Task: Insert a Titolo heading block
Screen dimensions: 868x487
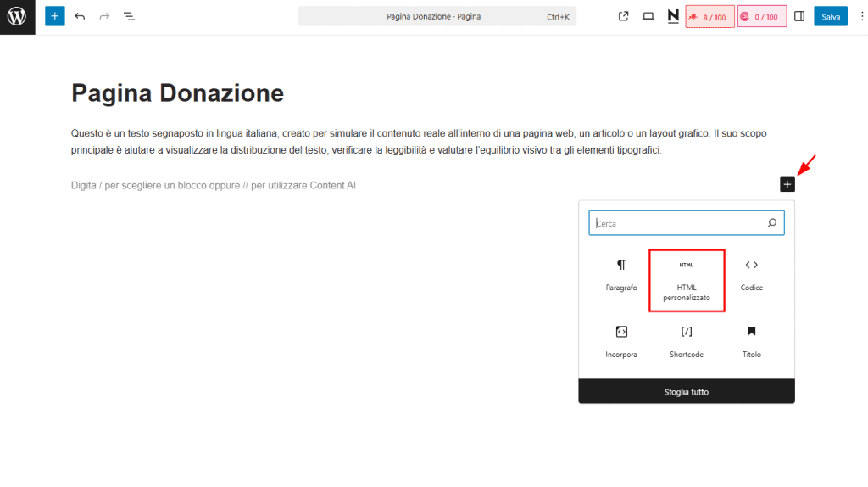Action: click(x=751, y=343)
